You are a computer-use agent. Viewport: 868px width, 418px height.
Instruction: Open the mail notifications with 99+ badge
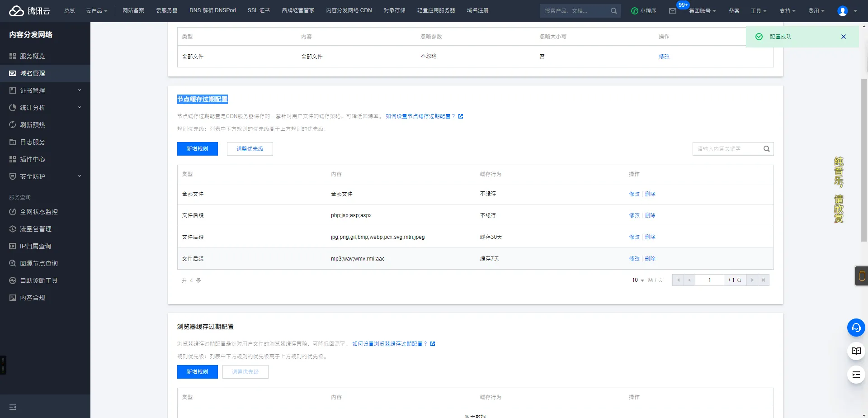[x=673, y=11]
